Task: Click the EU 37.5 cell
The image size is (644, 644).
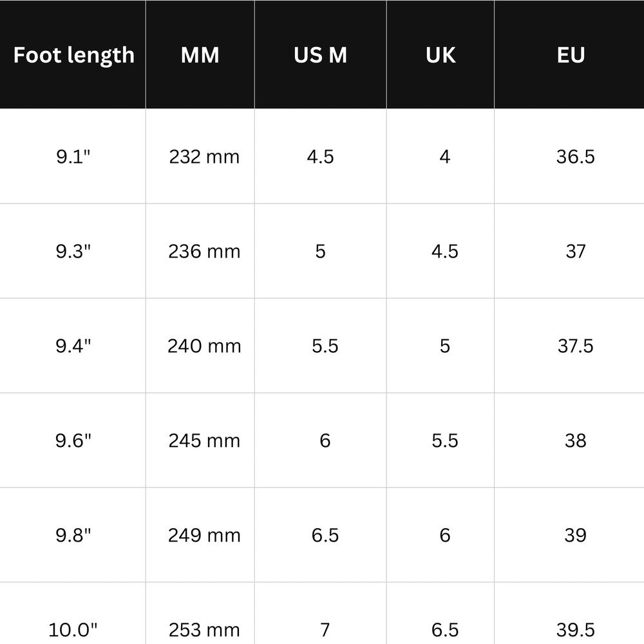Action: tap(569, 346)
